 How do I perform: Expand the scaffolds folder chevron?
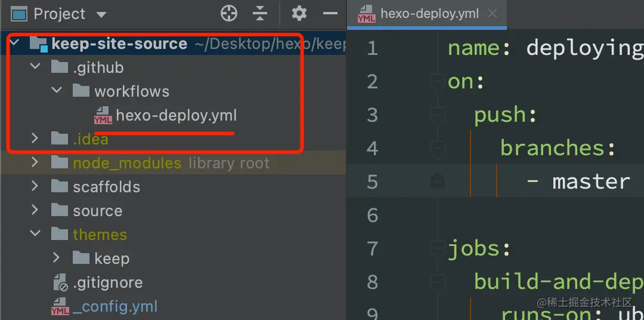(35, 186)
